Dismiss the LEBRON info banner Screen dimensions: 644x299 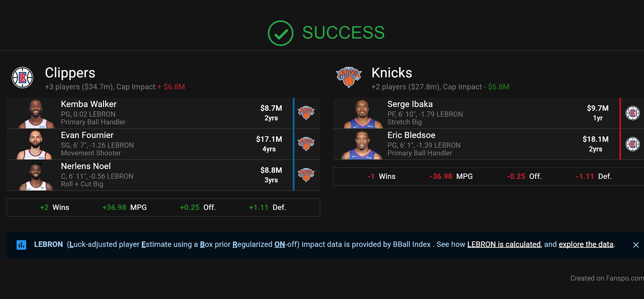[636, 245]
